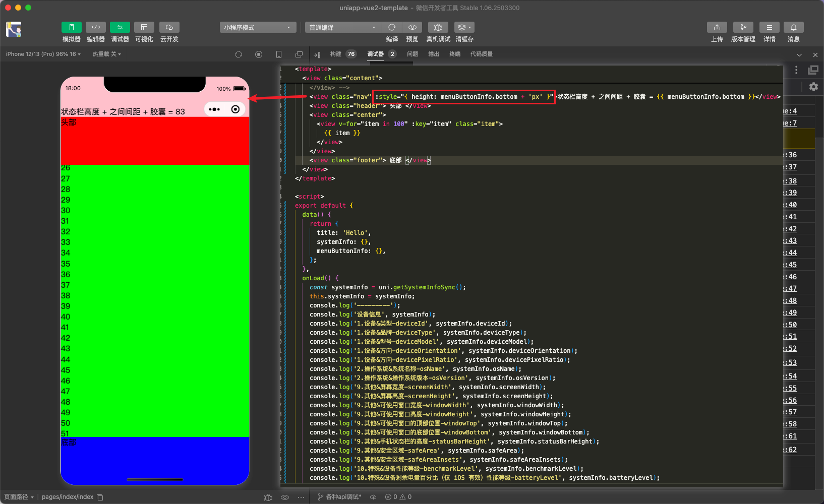Click the 预览 preview eye icon

[x=412, y=27]
